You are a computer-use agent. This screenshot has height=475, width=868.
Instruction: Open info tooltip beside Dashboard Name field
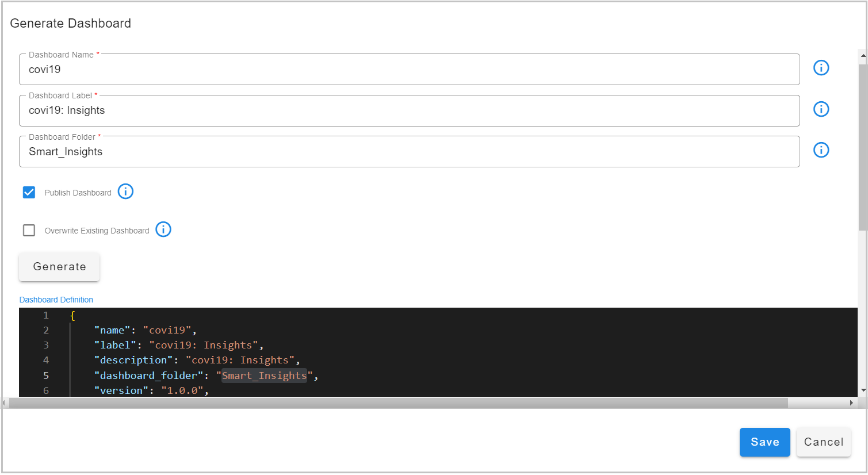(x=821, y=67)
